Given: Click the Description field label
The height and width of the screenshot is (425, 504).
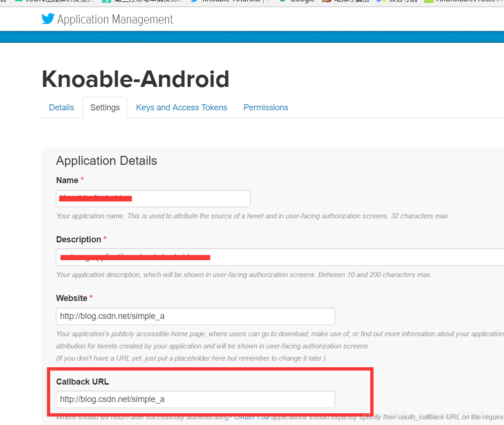Looking at the screenshot, I should (x=78, y=240).
